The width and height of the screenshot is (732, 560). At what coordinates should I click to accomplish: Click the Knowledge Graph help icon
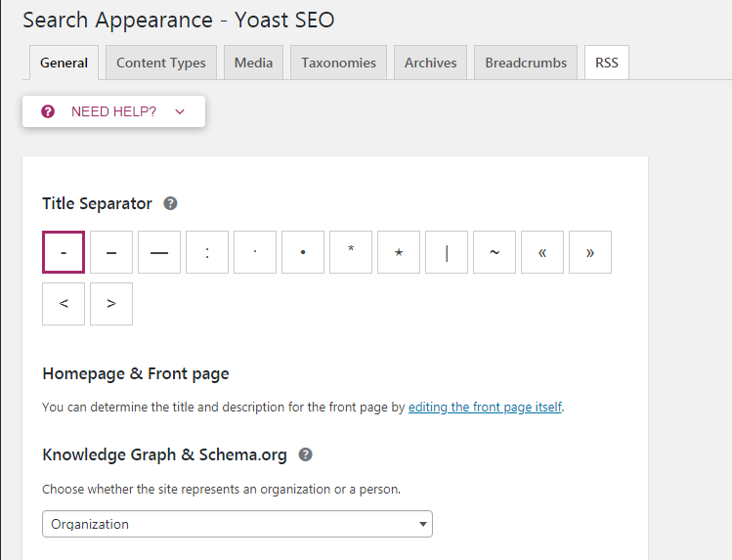pos(306,454)
